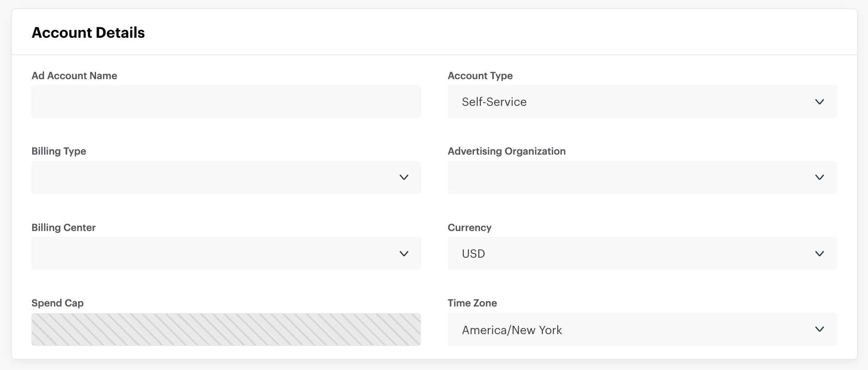Click the USD currency value
The width and height of the screenshot is (868, 370).
click(x=473, y=254)
